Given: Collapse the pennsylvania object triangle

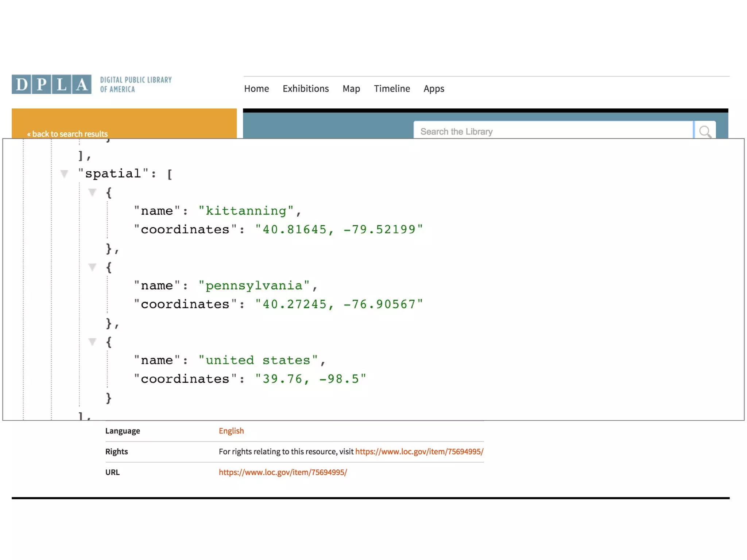Looking at the screenshot, I should pos(93,267).
